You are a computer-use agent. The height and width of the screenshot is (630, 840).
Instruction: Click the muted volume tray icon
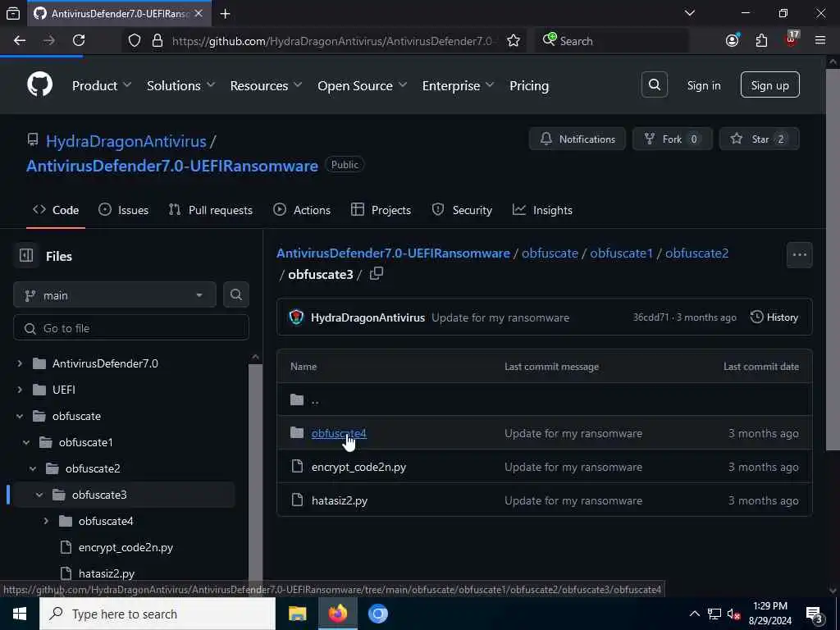click(x=733, y=614)
